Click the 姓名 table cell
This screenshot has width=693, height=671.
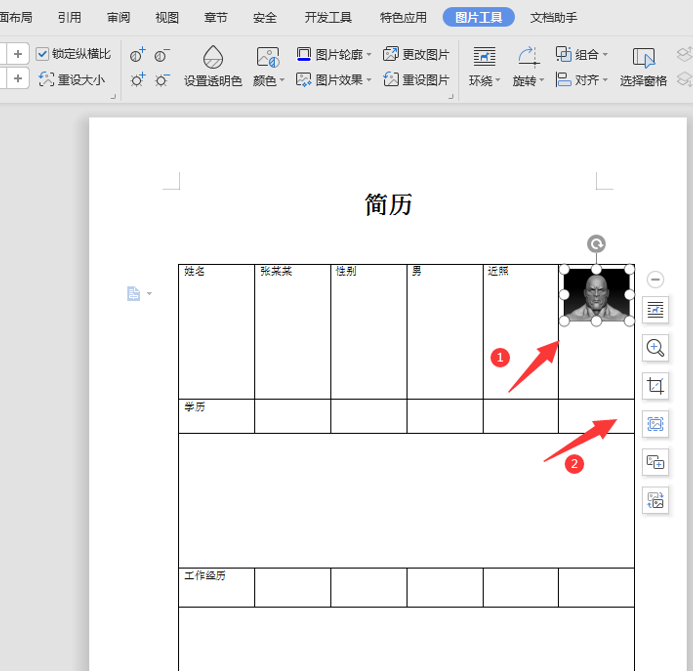click(216, 332)
